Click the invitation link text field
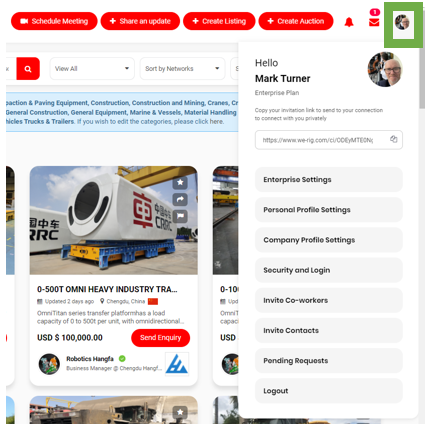 (329, 140)
